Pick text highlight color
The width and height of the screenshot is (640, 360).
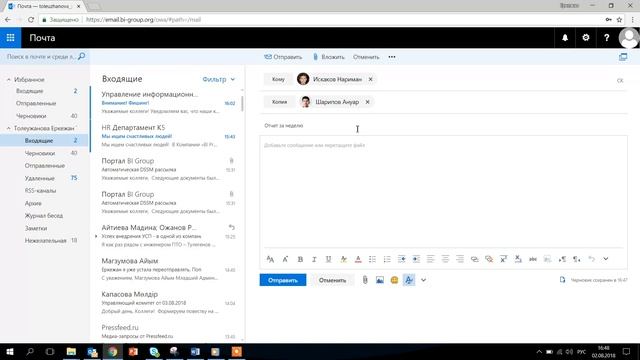(x=343, y=259)
